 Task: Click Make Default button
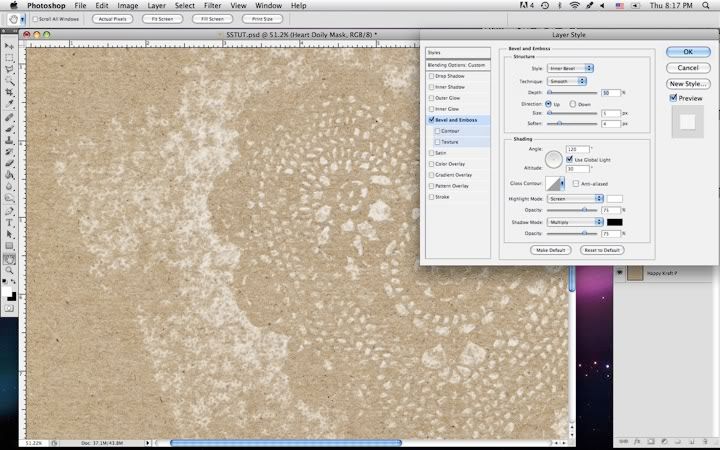551,250
